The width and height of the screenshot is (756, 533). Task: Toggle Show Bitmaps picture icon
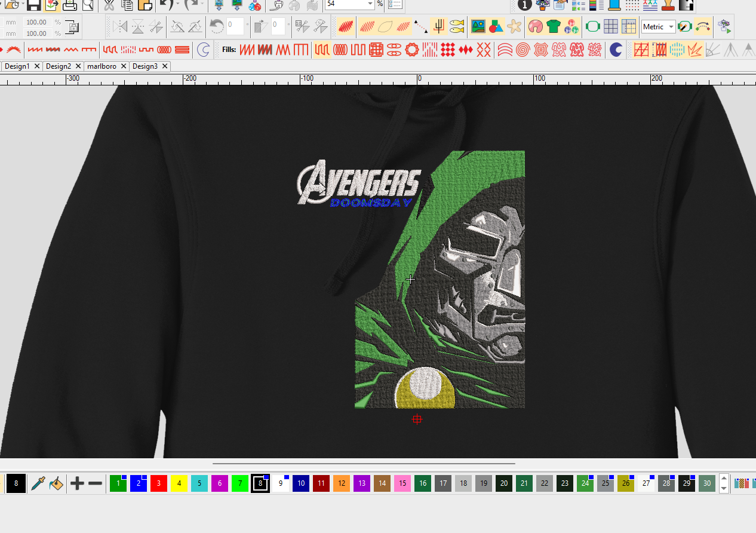pos(478,26)
